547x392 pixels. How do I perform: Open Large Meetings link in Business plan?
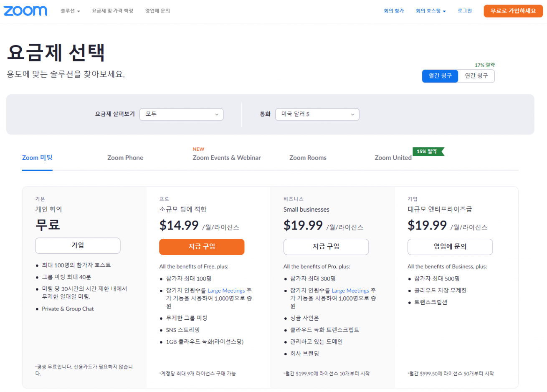350,291
